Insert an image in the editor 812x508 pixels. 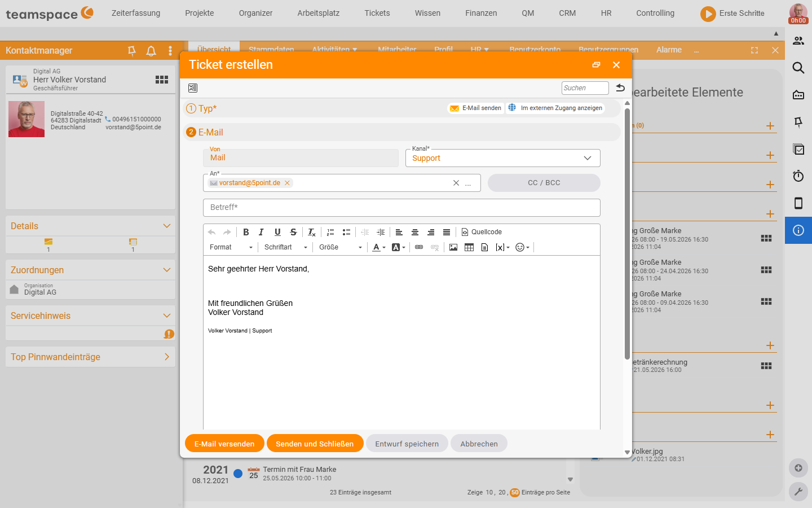tap(453, 247)
